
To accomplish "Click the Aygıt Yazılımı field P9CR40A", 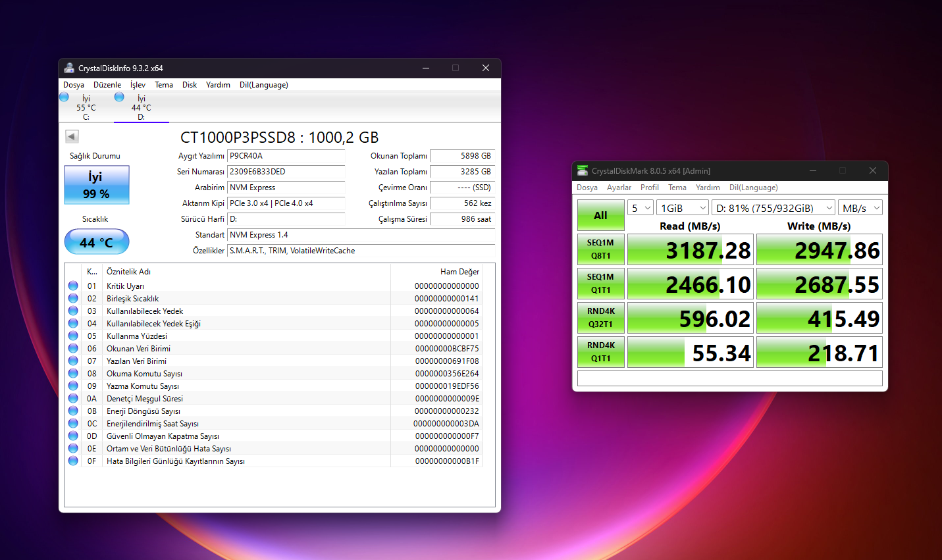I will pyautogui.click(x=286, y=156).
